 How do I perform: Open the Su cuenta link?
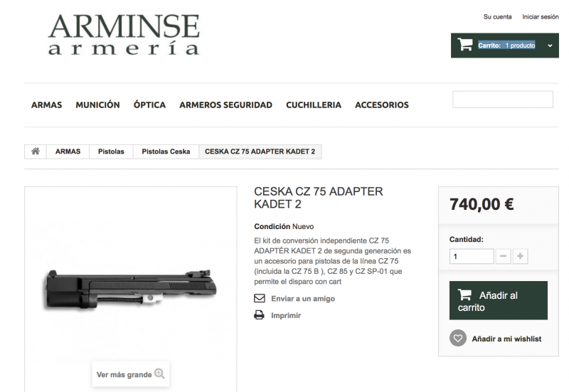497,16
